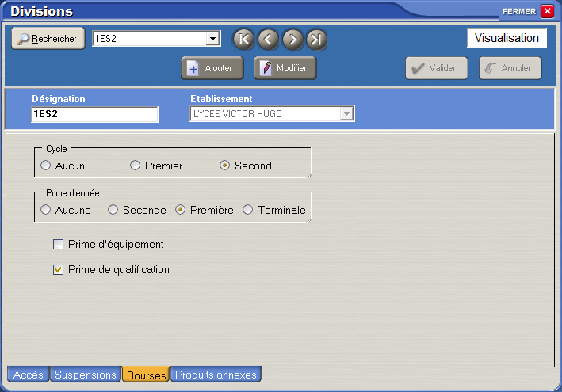Click the Visualisation mode label

(x=507, y=37)
